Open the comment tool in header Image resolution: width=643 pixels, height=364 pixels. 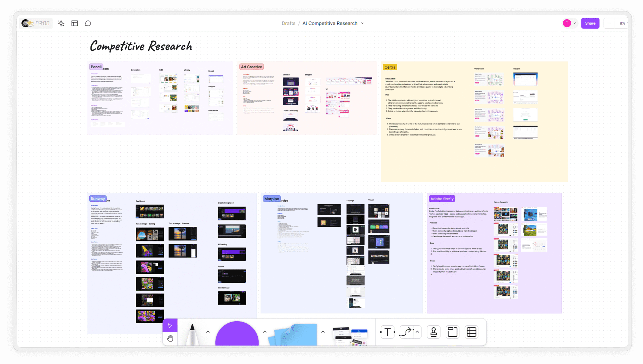tap(88, 23)
